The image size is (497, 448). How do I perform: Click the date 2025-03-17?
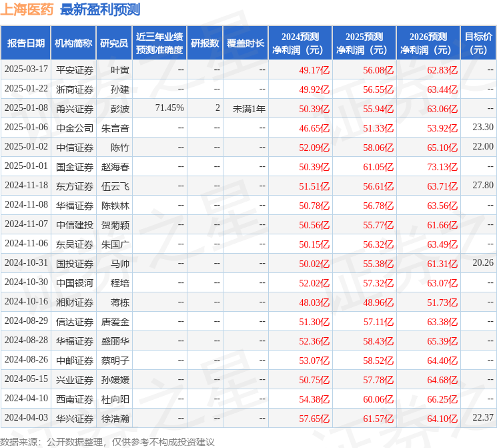click(26, 69)
